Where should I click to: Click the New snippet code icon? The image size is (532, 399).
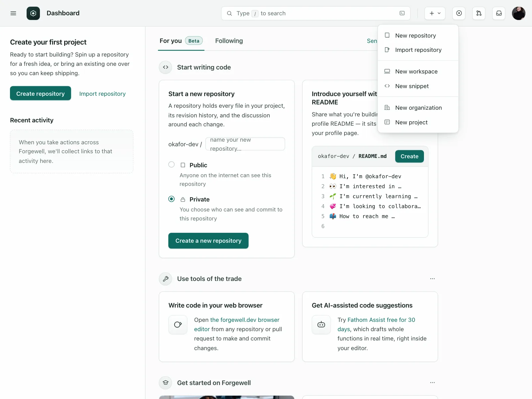(x=387, y=86)
